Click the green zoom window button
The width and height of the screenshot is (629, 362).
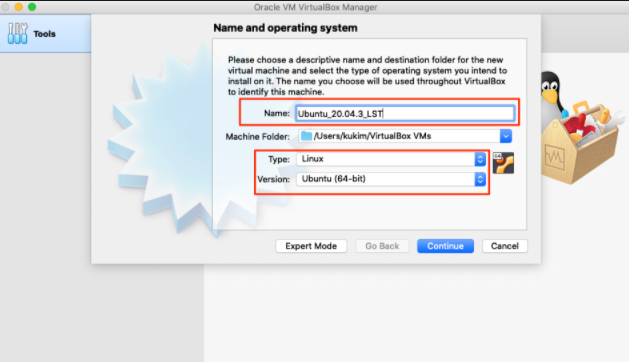[x=32, y=7]
